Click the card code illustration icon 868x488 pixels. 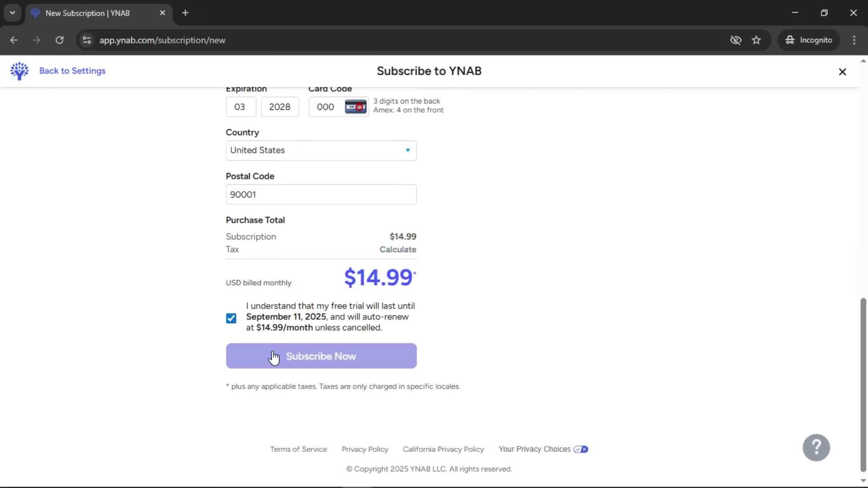pos(356,107)
